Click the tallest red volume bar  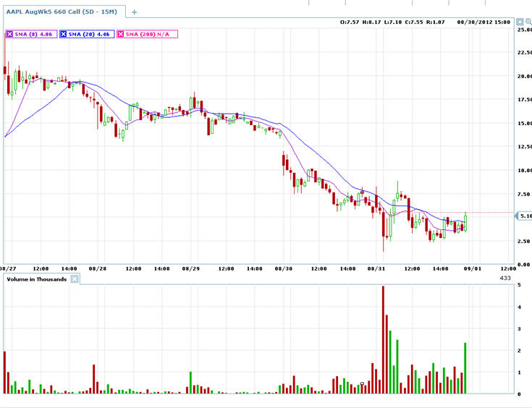(383, 340)
